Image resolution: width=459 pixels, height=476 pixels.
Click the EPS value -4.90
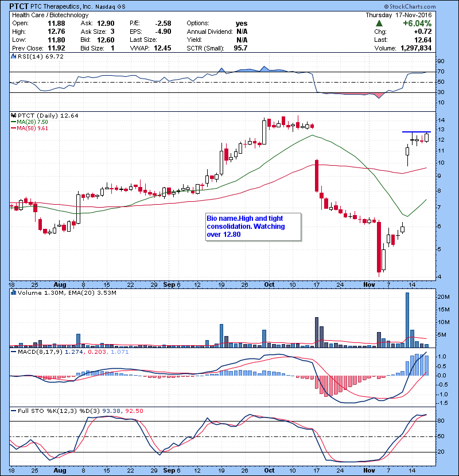point(163,32)
